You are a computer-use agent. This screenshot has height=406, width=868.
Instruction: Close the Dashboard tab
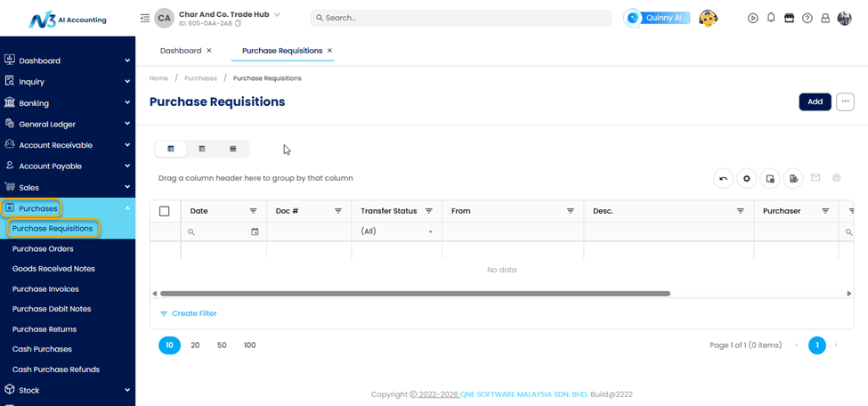[x=208, y=51]
